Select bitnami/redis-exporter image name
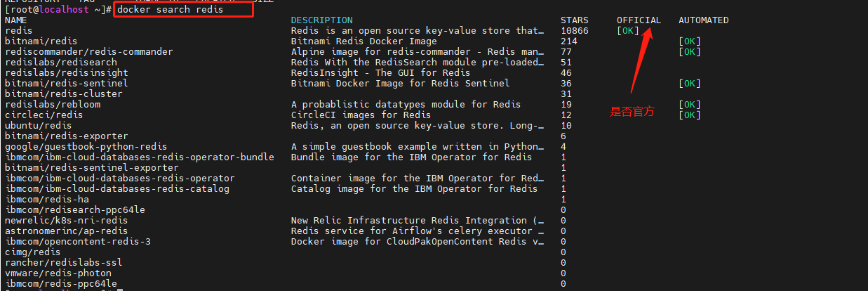Viewport: 868px width, 291px height. click(66, 136)
